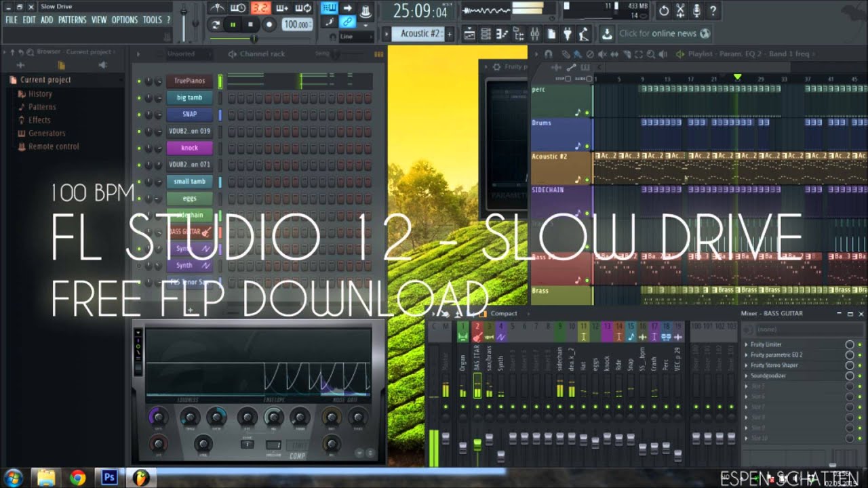This screenshot has height=488, width=868.
Task: Expand the Fruity parametric EQ 2 slot arrow
Action: point(747,355)
